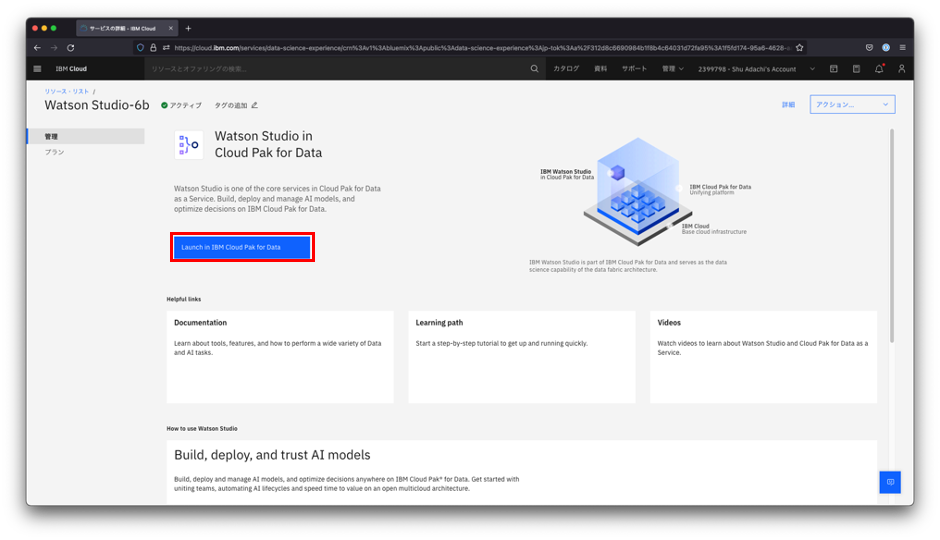Click the 'How to use Watson Studio' label
The width and height of the screenshot is (940, 540).
point(202,429)
